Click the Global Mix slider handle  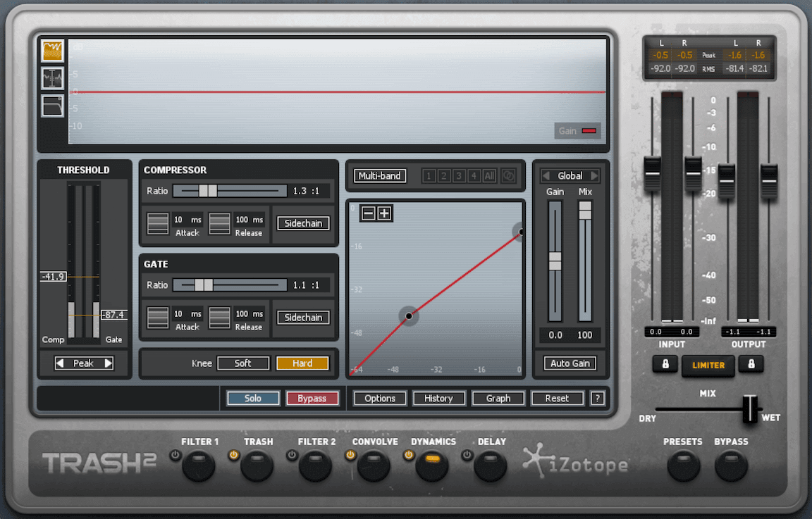click(x=585, y=210)
